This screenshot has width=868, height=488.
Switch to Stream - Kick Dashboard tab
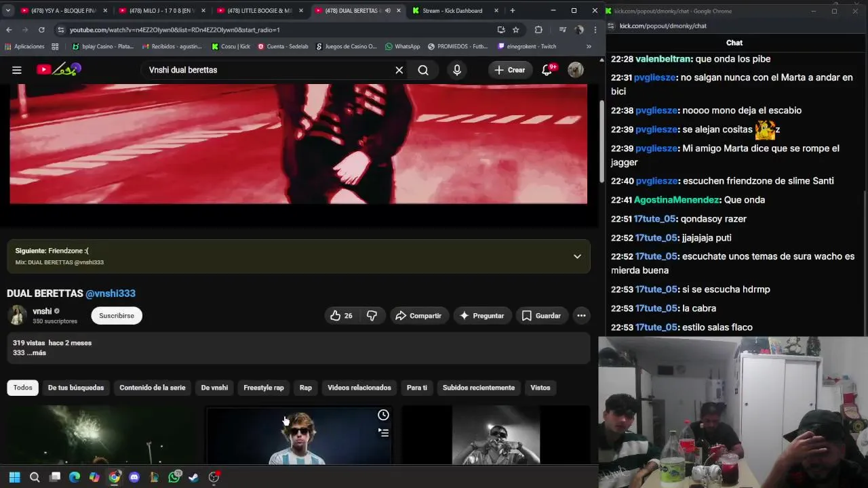click(x=456, y=11)
